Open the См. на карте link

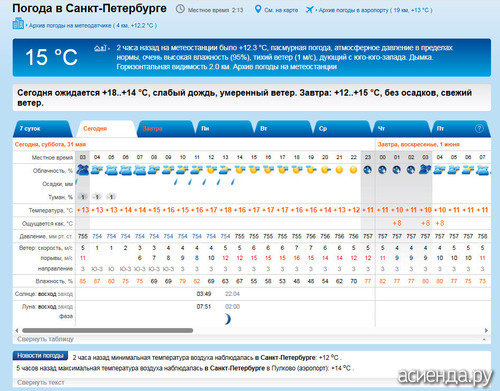(281, 10)
